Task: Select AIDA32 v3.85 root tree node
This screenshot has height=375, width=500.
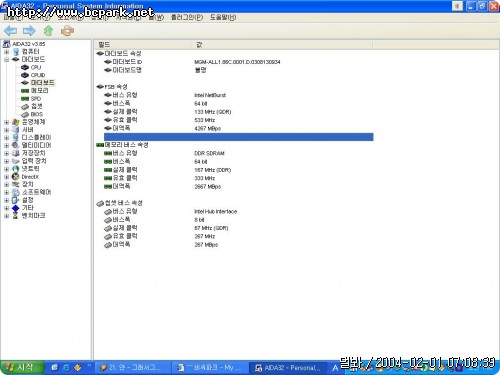Action: [29, 44]
